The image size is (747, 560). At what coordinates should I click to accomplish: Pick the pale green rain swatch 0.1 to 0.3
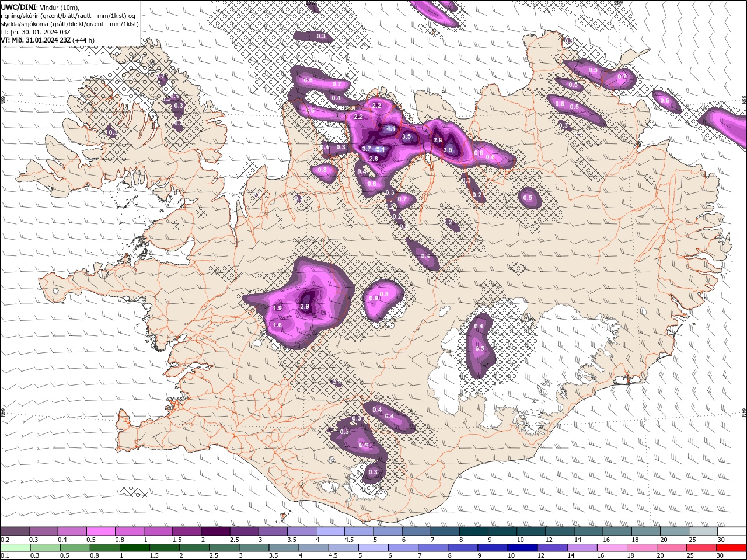pyautogui.click(x=16, y=548)
